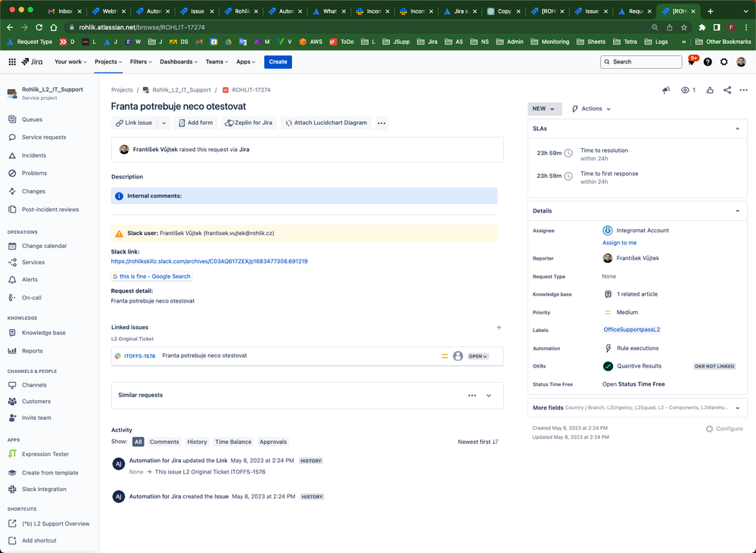The image size is (756, 553).
Task: Expand Link issue dropdown arrow
Action: point(164,123)
